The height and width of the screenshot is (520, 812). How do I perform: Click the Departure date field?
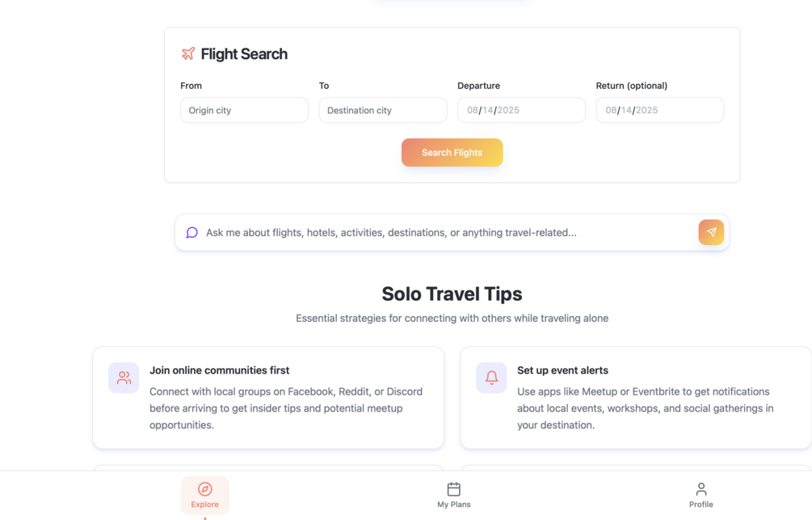click(x=521, y=110)
